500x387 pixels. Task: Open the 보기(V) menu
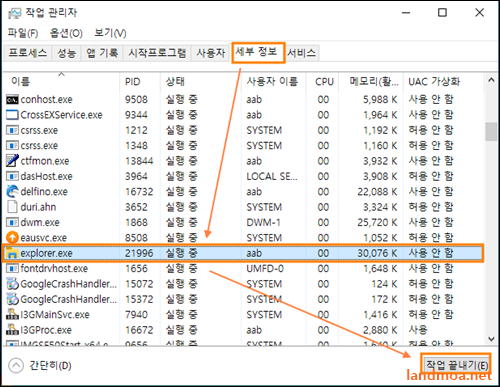110,33
